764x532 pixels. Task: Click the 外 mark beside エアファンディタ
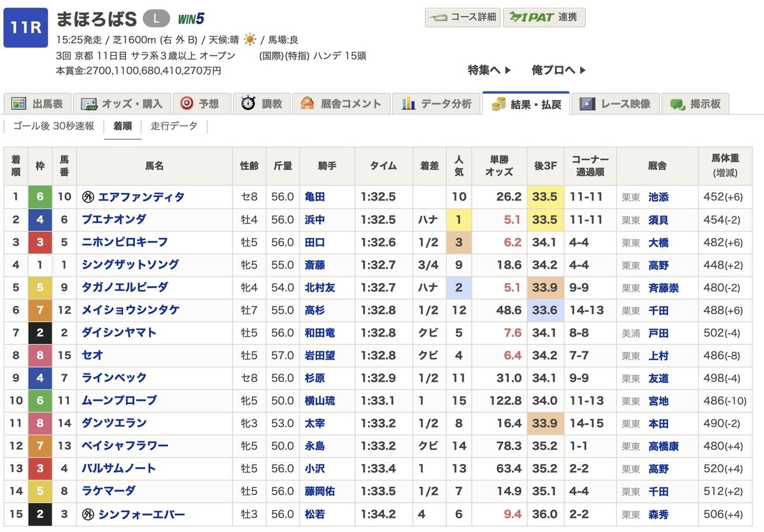(x=88, y=197)
